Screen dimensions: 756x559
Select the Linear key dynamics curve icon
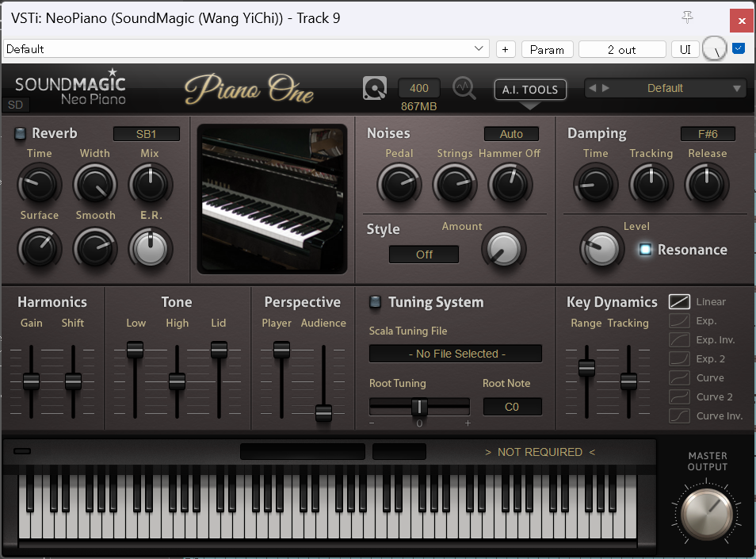pos(679,302)
